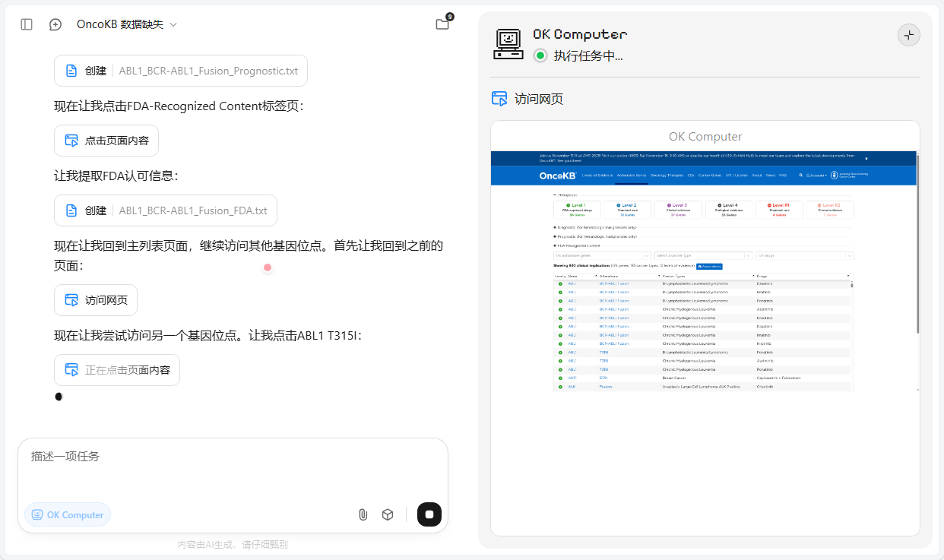Image resolution: width=944 pixels, height=560 pixels.
Task: Click the ALK gene link
Action: tap(572, 386)
